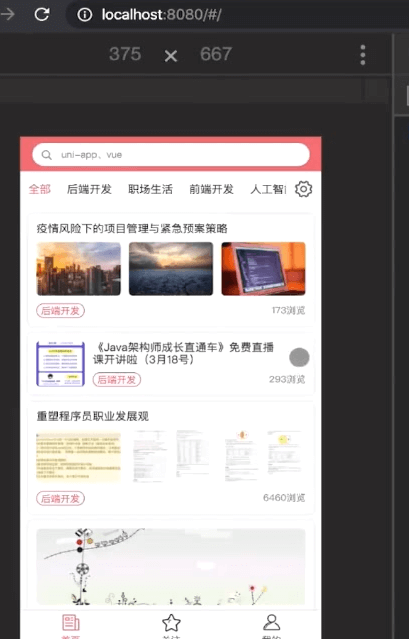
Task: Open the laptop code screen thumbnail
Action: pyautogui.click(x=263, y=269)
